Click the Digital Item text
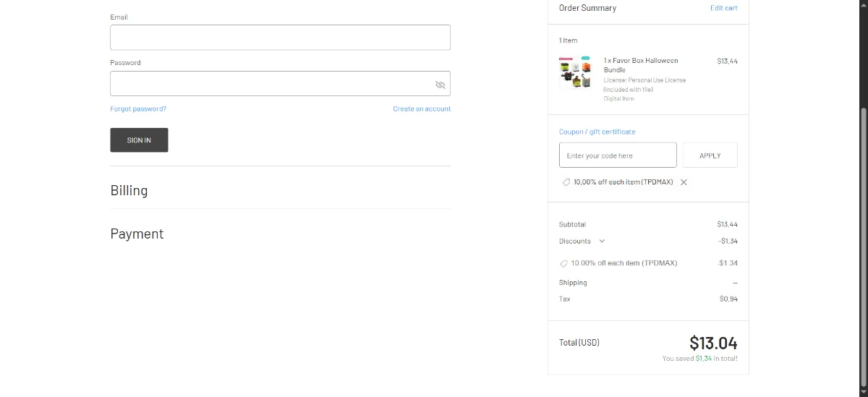 pos(618,99)
